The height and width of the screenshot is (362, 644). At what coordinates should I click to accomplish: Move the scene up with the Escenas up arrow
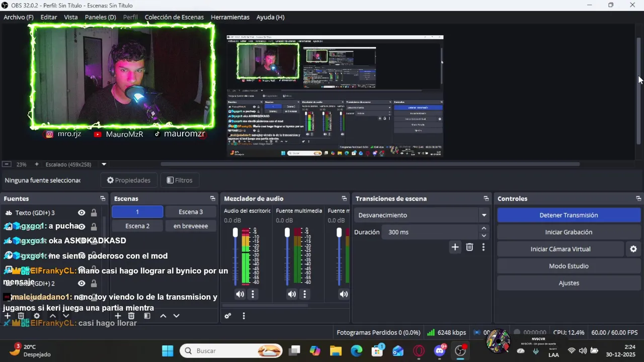tap(163, 316)
